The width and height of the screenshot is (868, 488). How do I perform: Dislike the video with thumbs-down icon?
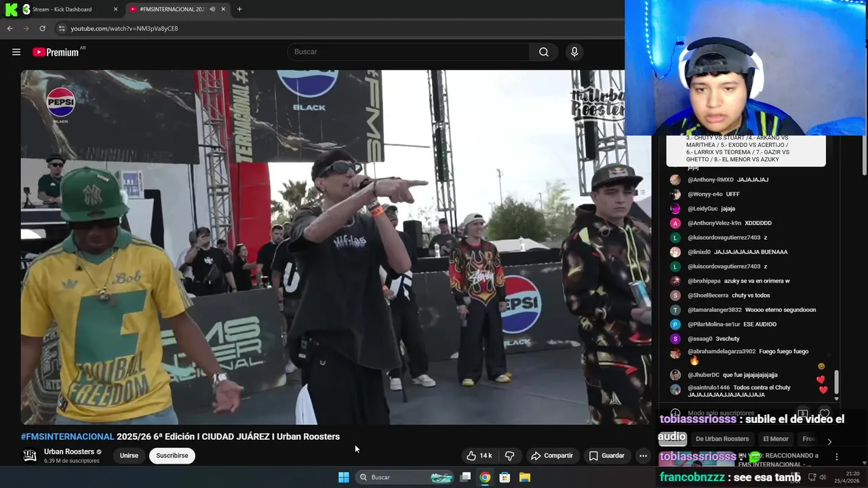pyautogui.click(x=510, y=455)
